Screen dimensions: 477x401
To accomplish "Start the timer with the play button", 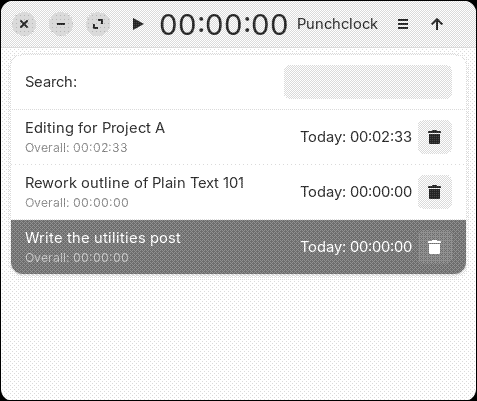I will 138,24.
